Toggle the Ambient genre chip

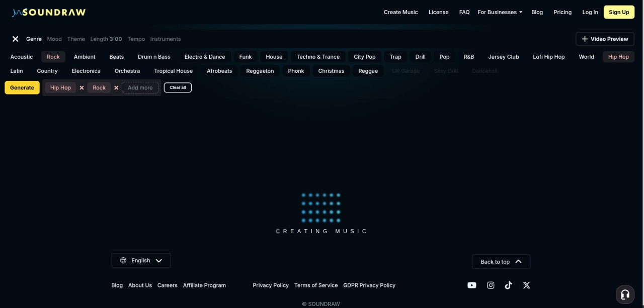click(85, 57)
